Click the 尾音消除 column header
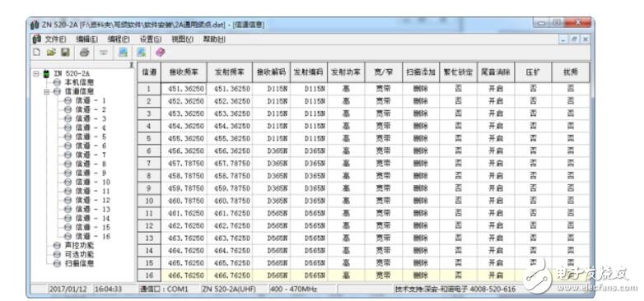The height and width of the screenshot is (301, 644). click(x=495, y=72)
